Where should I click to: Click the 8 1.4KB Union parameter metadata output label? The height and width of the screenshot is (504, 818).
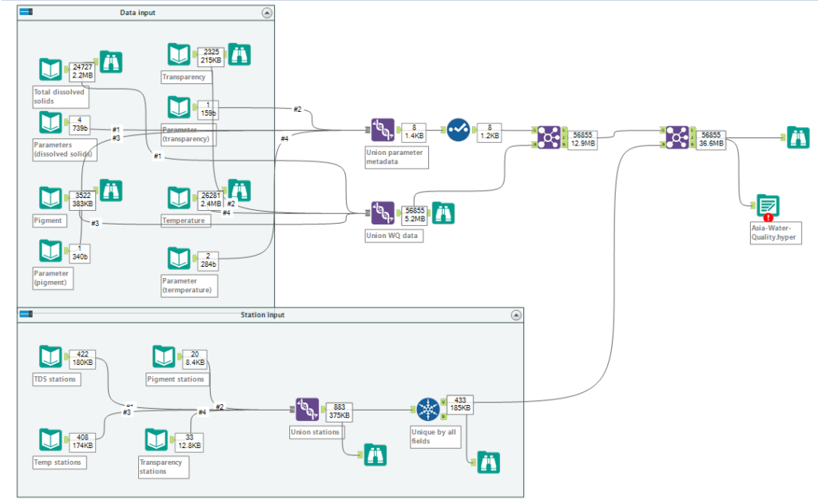[x=415, y=132]
